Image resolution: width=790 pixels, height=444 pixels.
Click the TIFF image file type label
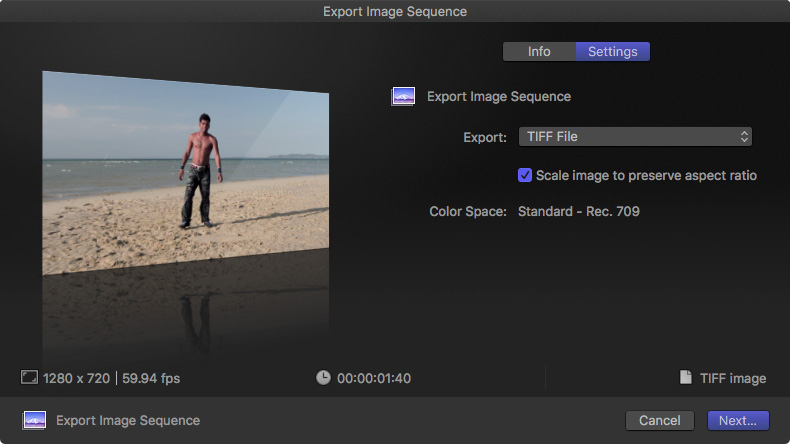[733, 378]
